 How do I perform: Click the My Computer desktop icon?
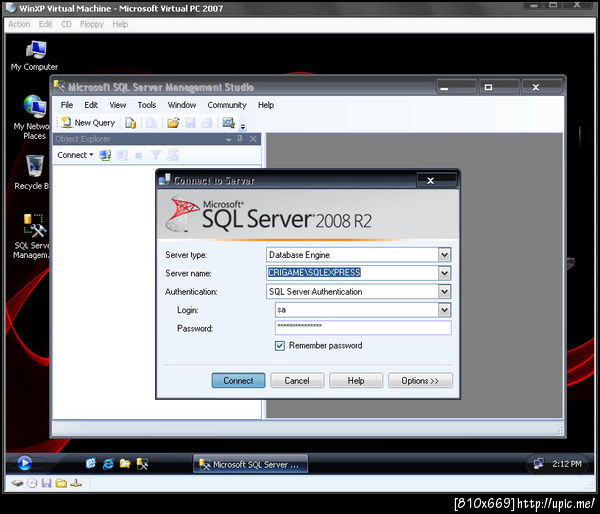click(x=35, y=56)
